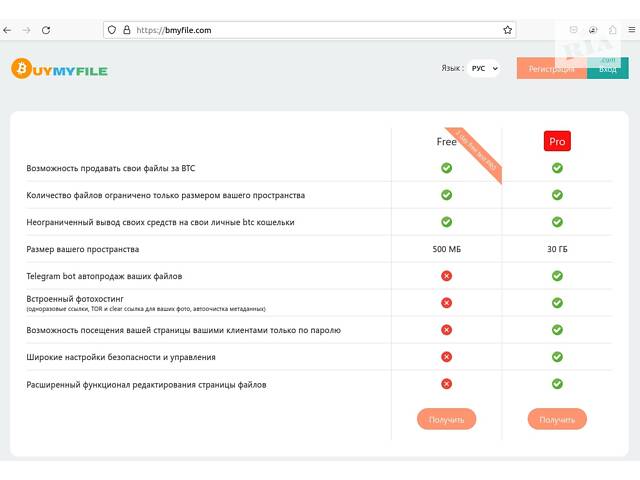The width and height of the screenshot is (640, 480).
Task: Click the Free plan heading
Action: (x=447, y=142)
